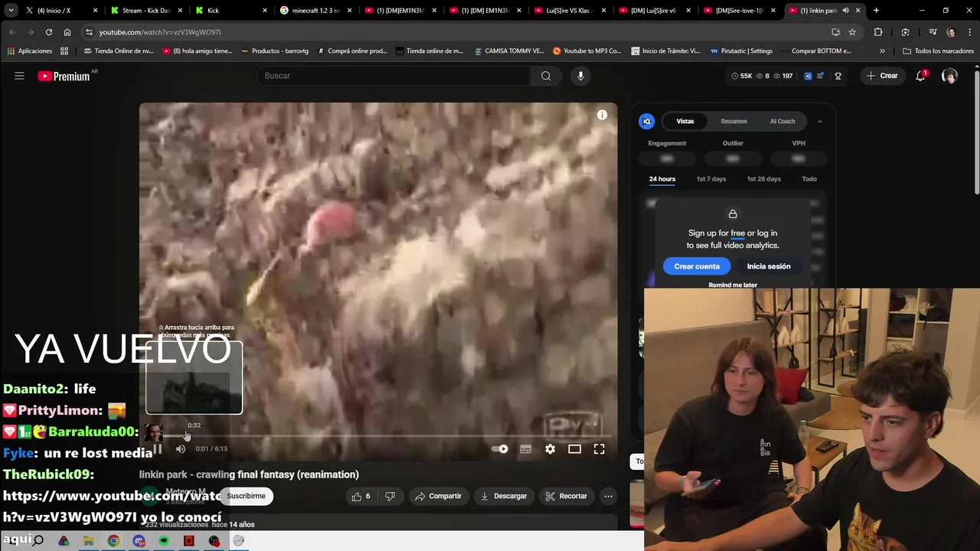980x551 pixels.
Task: Navigate back in the browser
Action: pos(12,32)
